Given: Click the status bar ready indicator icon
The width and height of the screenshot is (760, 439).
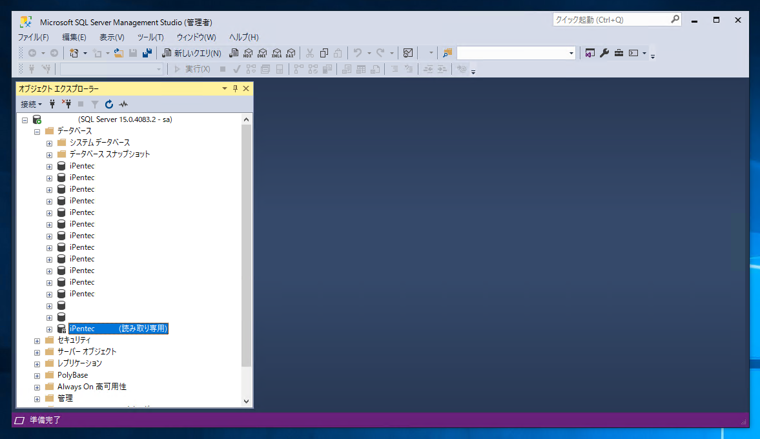Looking at the screenshot, I should [x=19, y=420].
